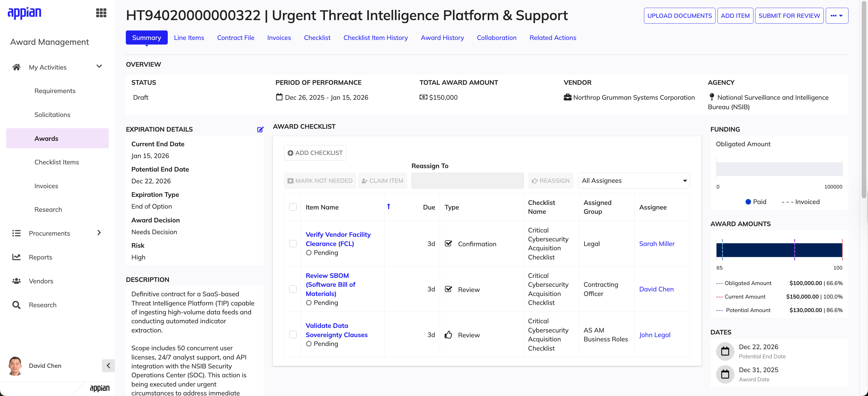Open the apps grid icon
Screen dimensions: 868x396
click(101, 13)
